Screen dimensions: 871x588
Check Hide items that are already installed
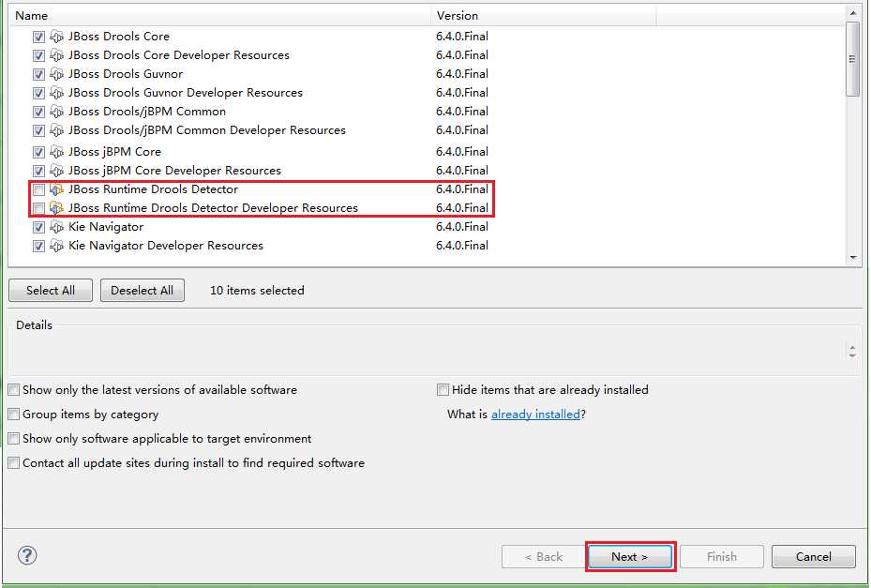443,390
